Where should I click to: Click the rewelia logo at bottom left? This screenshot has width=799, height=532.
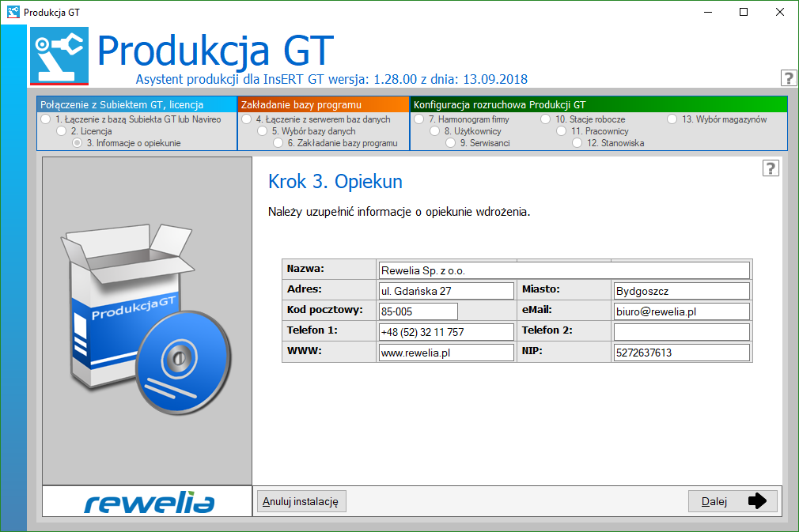click(x=149, y=501)
